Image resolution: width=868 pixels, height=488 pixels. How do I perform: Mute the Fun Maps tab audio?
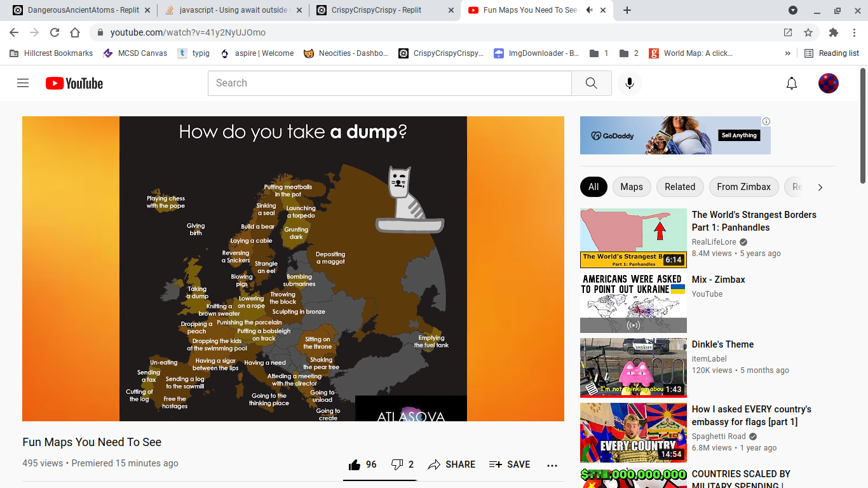tap(589, 10)
